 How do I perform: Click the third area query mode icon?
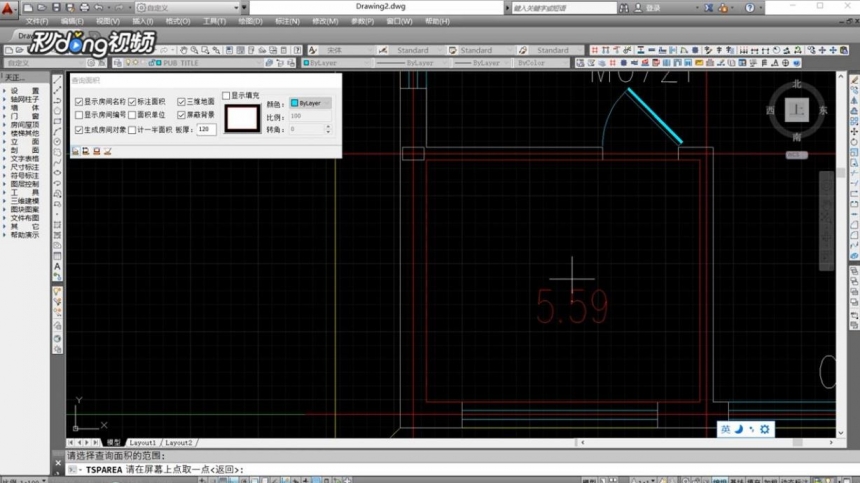[x=97, y=151]
